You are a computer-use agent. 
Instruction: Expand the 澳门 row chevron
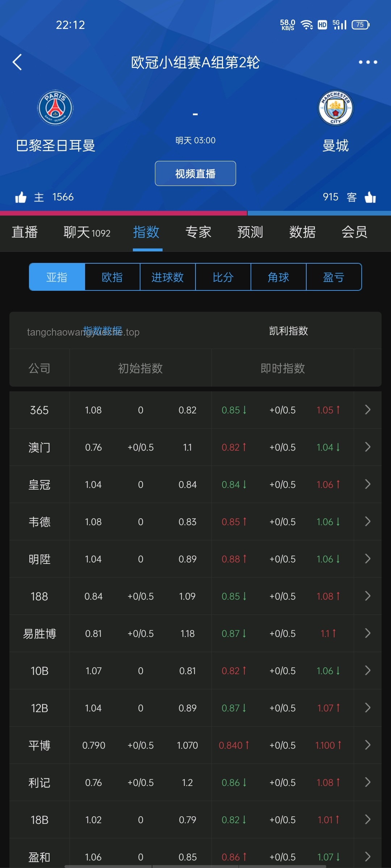point(367,447)
